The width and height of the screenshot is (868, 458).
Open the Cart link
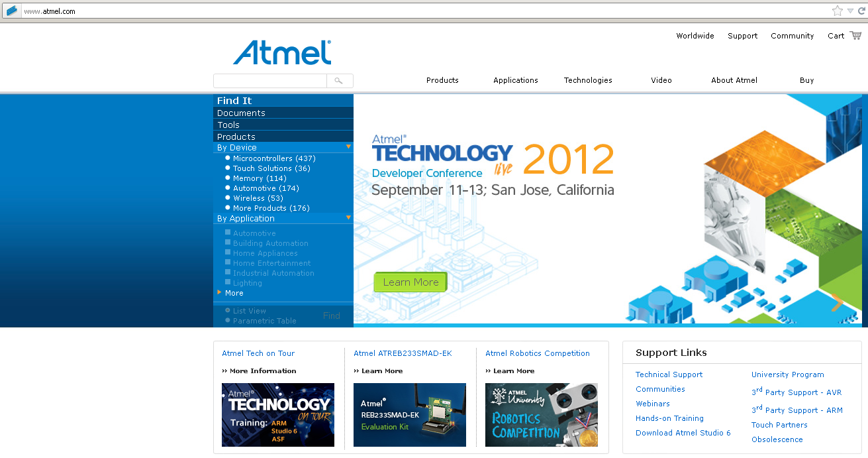(836, 36)
